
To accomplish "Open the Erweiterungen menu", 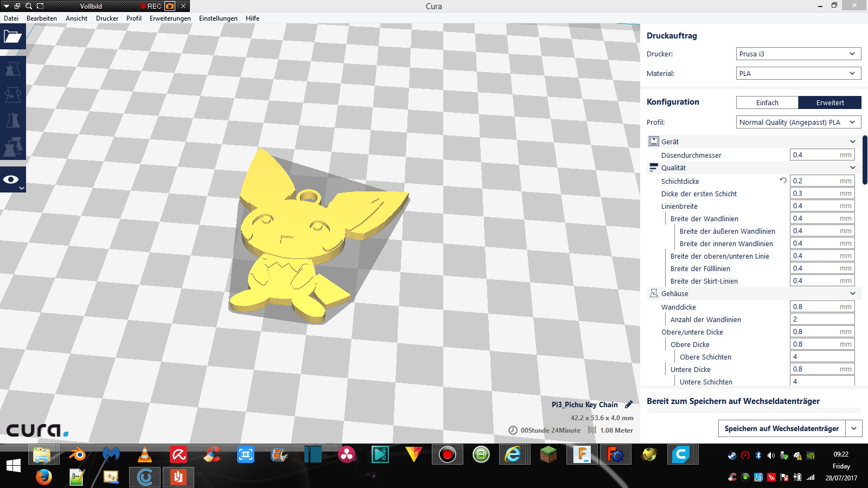I will tap(170, 18).
